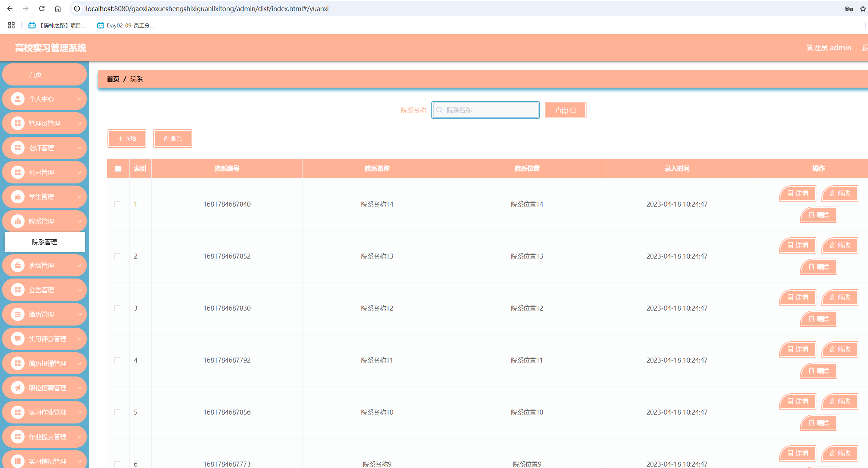This screenshot has width=868, height=468.
Task: Expand the 学生管理 menu chevron
Action: (80, 197)
